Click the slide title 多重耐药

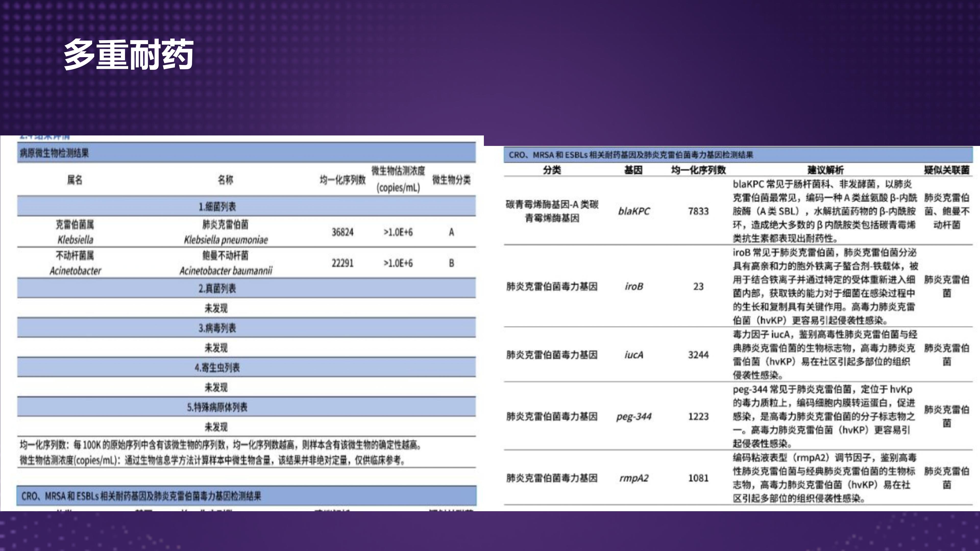tap(129, 55)
